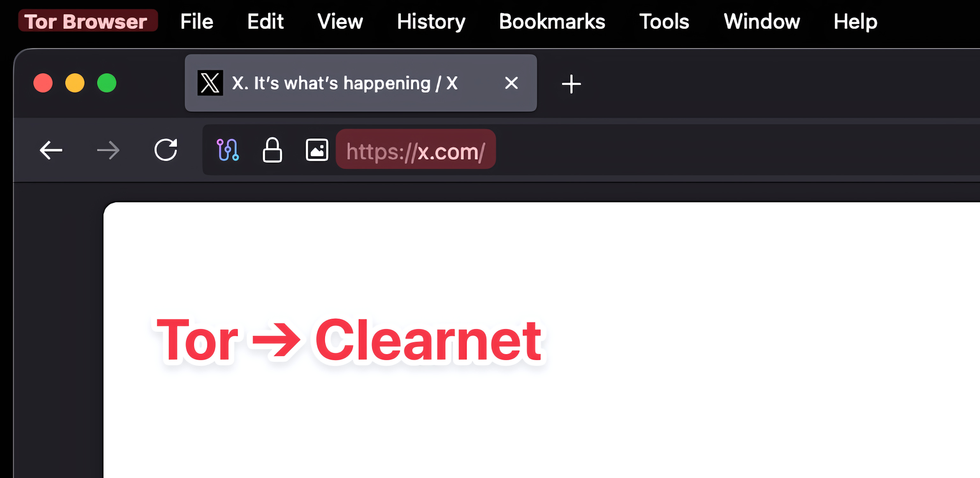The height and width of the screenshot is (478, 980).
Task: Click the back navigation arrow
Action: [51, 150]
